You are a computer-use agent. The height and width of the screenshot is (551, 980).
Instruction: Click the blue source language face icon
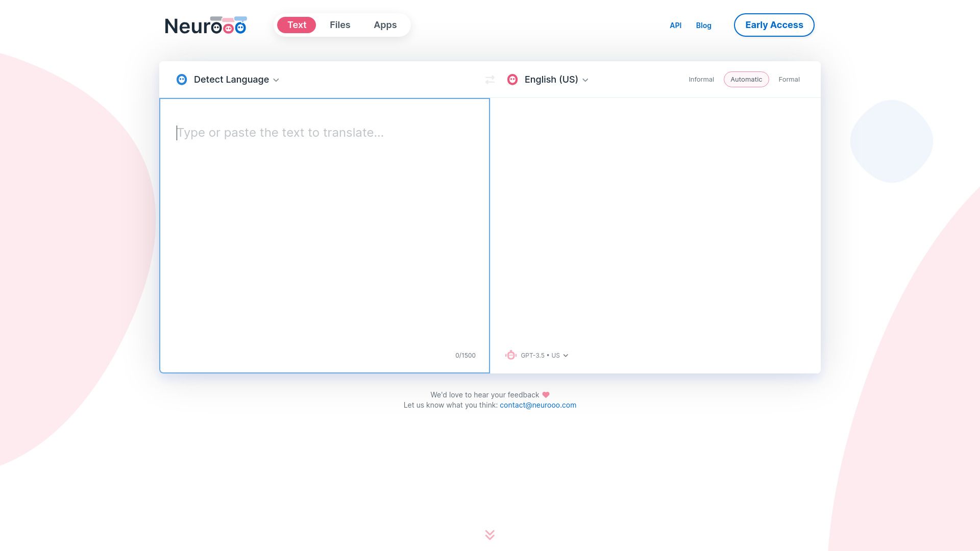pyautogui.click(x=182, y=80)
